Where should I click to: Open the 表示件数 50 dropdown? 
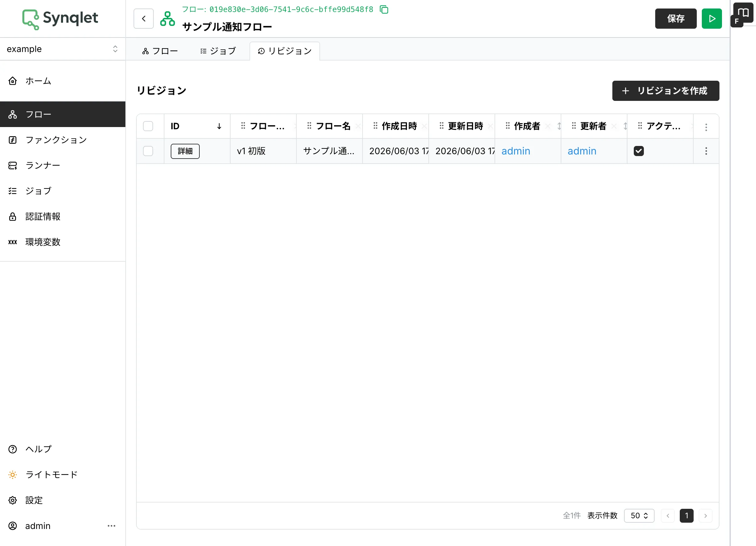(x=639, y=516)
